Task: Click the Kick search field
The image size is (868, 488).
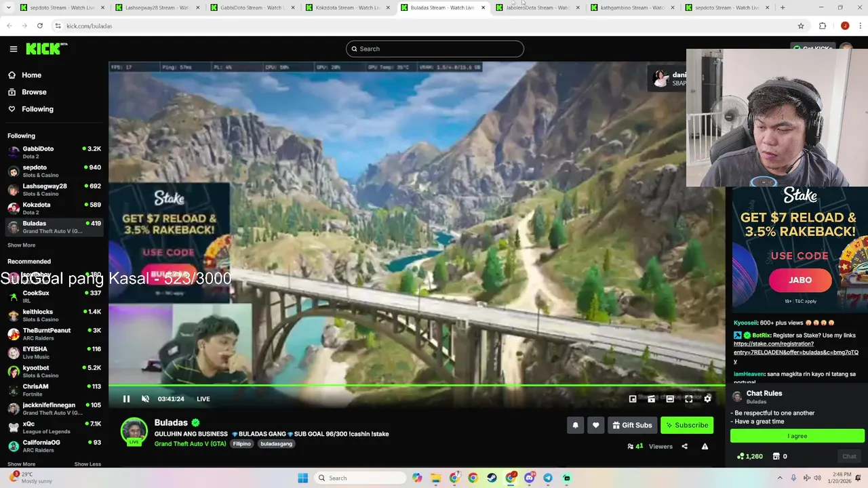Action: pos(435,49)
